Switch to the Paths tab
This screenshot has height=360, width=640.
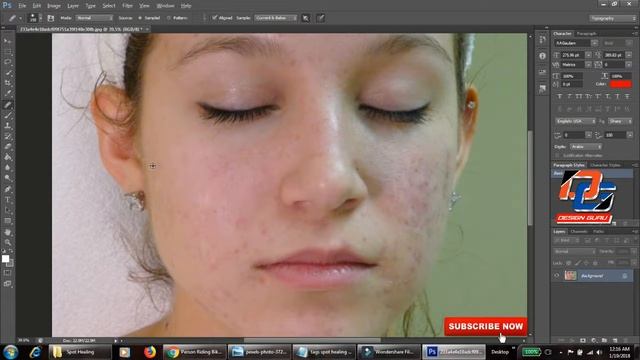point(599,231)
